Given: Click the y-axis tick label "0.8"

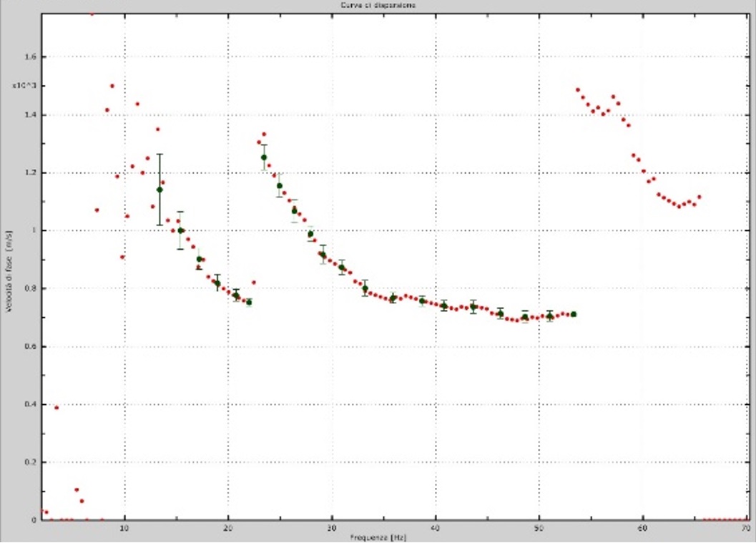Looking at the screenshot, I should (x=30, y=288).
